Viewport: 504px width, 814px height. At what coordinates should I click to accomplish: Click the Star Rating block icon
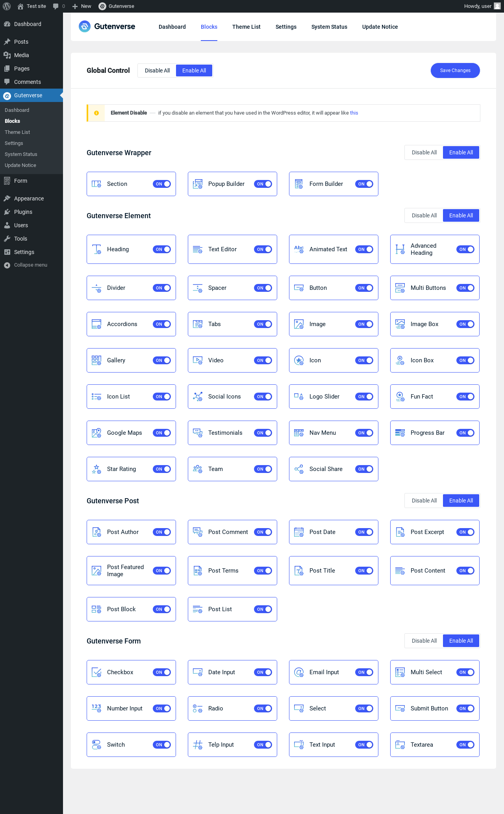tap(96, 469)
